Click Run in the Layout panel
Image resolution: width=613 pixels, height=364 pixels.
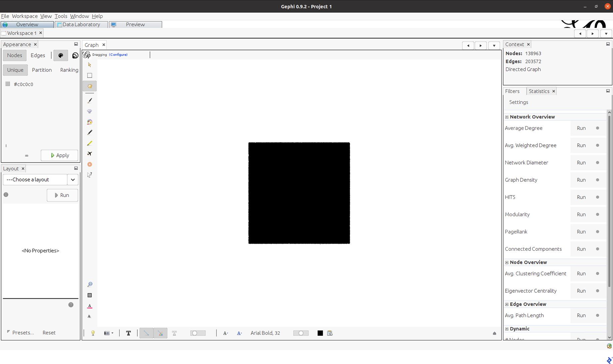tap(62, 195)
